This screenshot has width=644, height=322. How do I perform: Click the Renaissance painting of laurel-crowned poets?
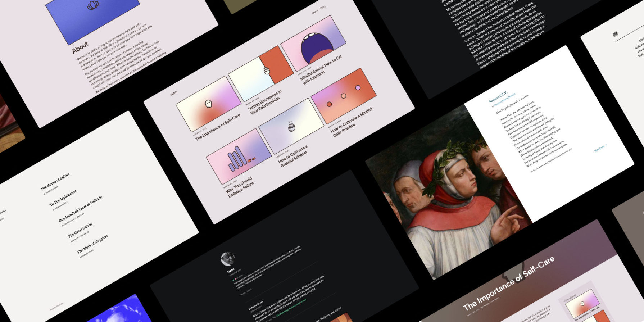[449, 192]
